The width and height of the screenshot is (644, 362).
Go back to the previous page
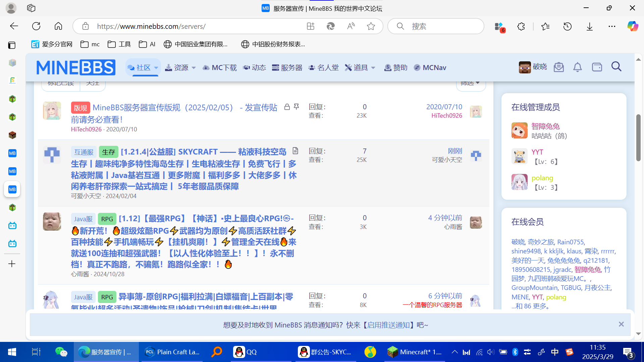[14, 26]
